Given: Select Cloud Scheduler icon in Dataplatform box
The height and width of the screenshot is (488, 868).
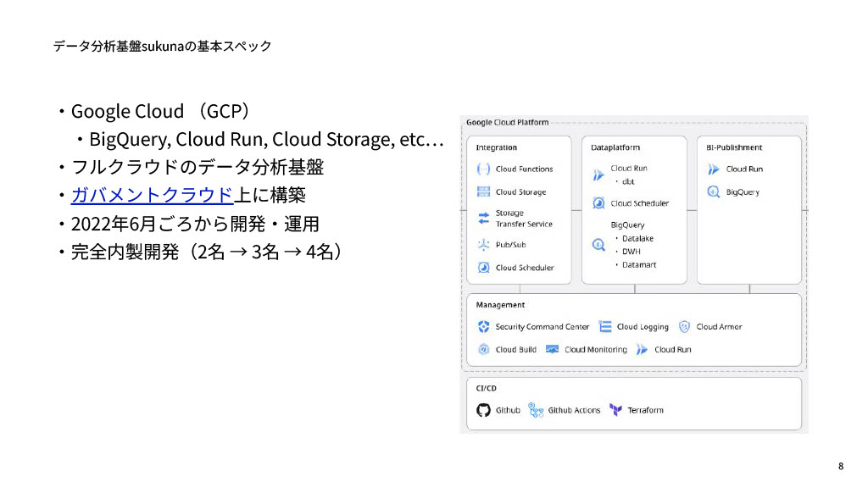Looking at the screenshot, I should [x=598, y=203].
